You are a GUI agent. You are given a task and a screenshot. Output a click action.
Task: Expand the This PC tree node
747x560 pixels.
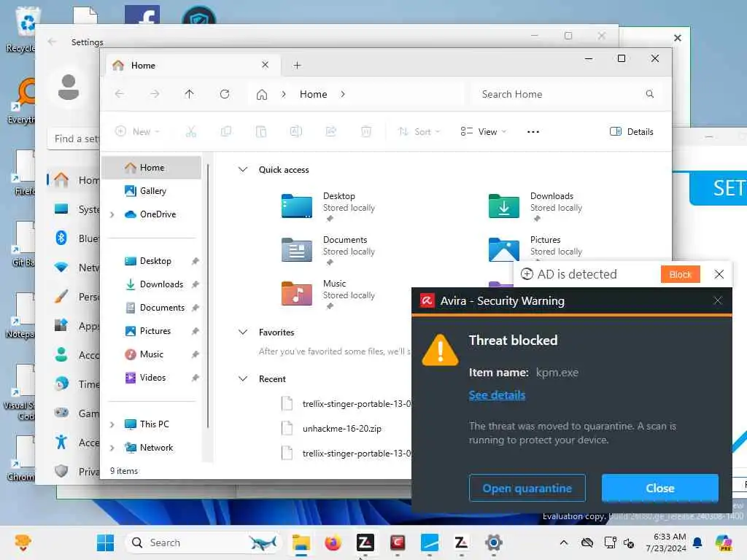pyautogui.click(x=112, y=424)
